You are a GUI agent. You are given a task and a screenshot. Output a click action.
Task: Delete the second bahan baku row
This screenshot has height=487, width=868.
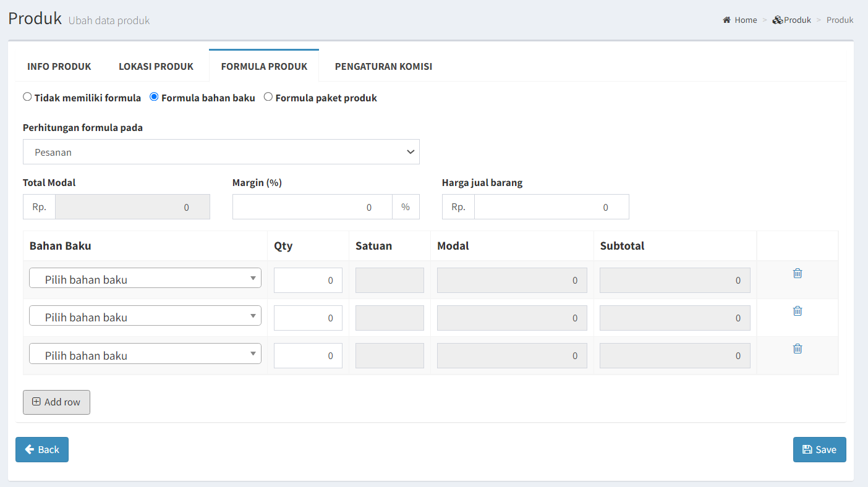point(798,311)
